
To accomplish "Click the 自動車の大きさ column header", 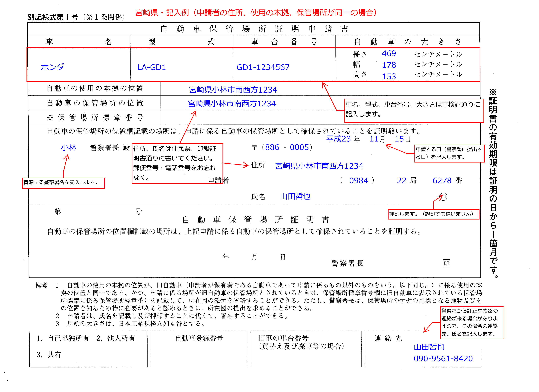I will pos(408,42).
